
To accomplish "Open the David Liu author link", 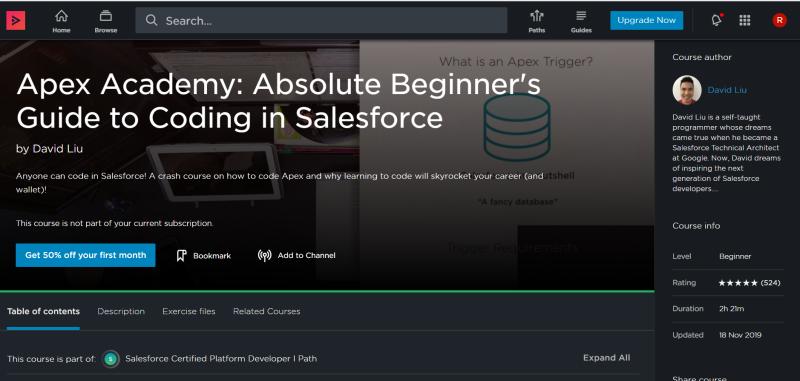I will 727,90.
